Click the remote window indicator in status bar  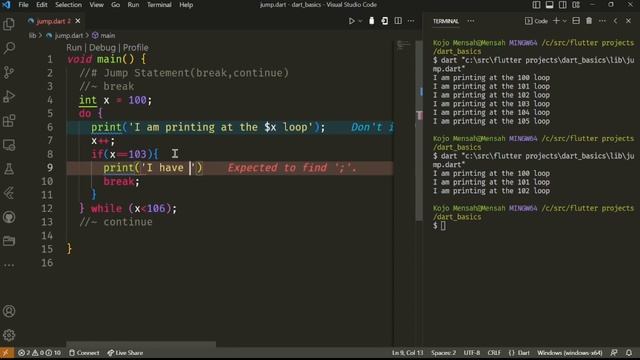pyautogui.click(x=6, y=353)
